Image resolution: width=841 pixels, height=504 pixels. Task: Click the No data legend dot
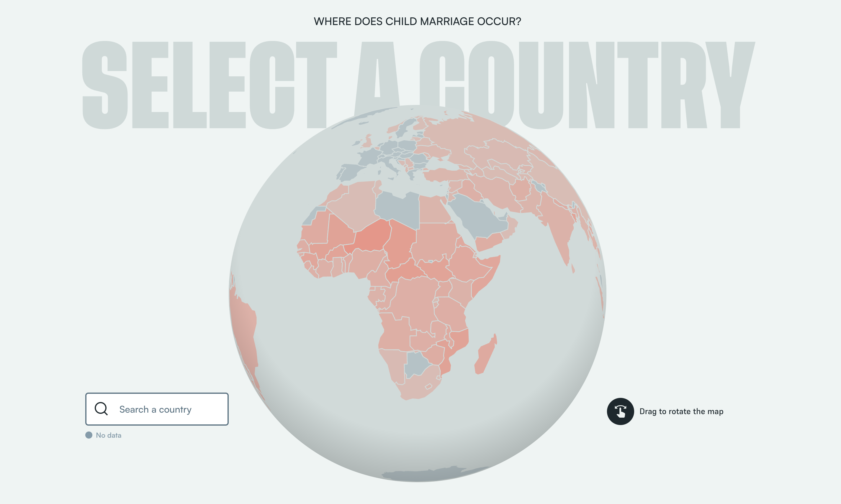pos(89,435)
